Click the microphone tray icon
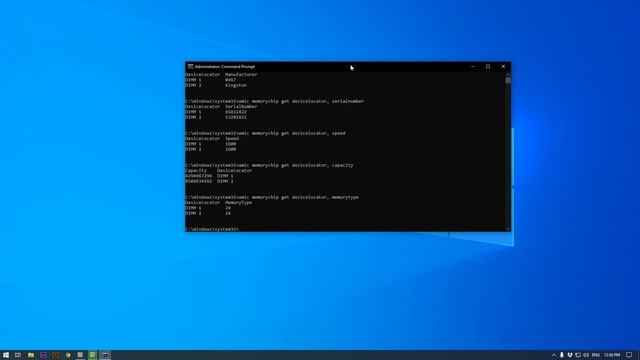Screen dimensions: 640x360 562,355
